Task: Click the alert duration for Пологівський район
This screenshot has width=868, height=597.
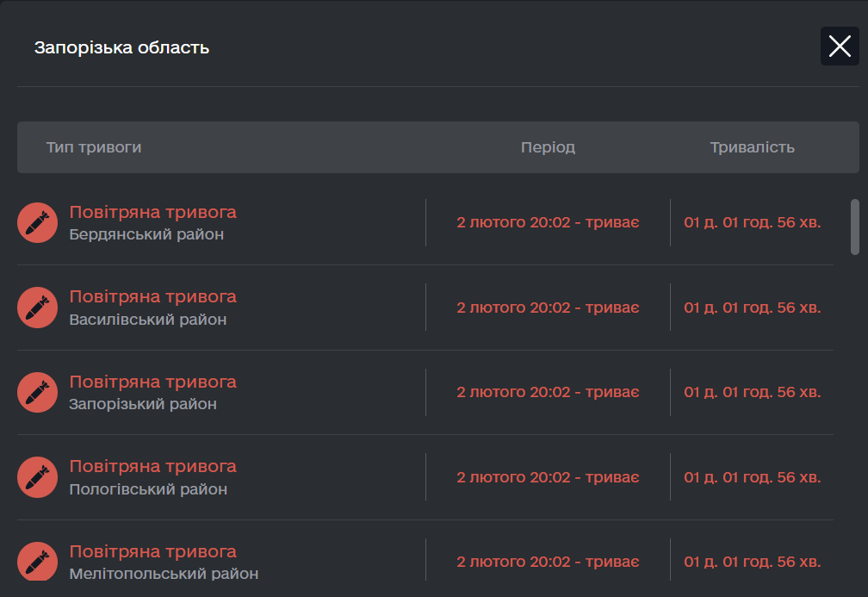Action: pyautogui.click(x=752, y=477)
